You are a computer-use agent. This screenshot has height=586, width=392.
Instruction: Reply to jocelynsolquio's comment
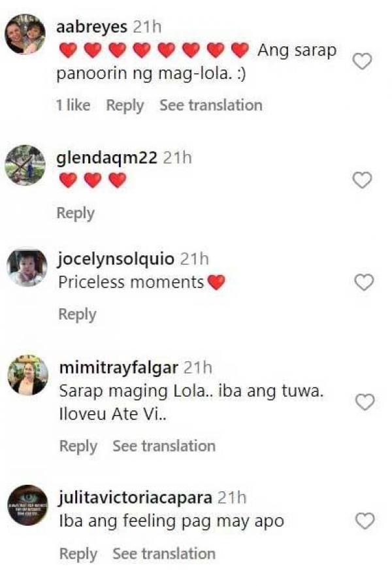point(77,314)
